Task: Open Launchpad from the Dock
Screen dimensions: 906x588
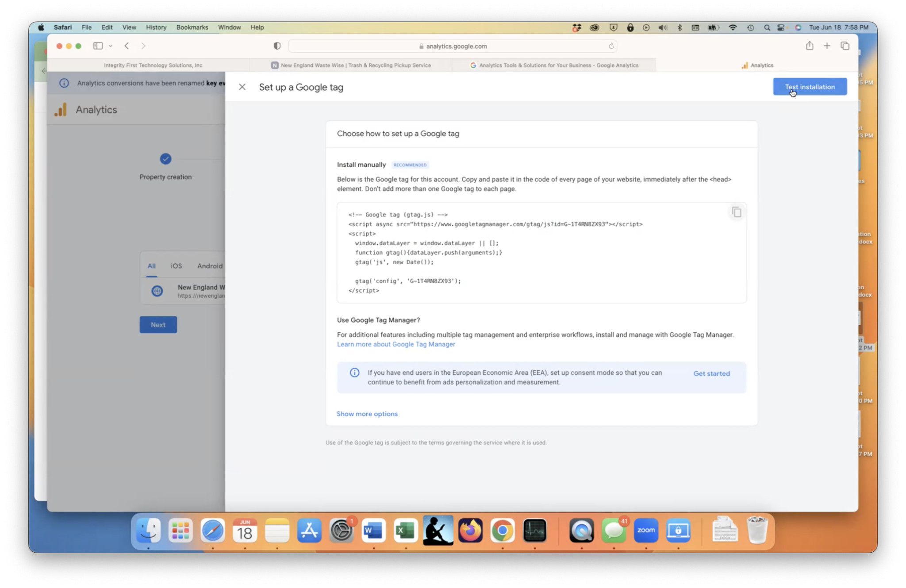Action: (x=180, y=530)
